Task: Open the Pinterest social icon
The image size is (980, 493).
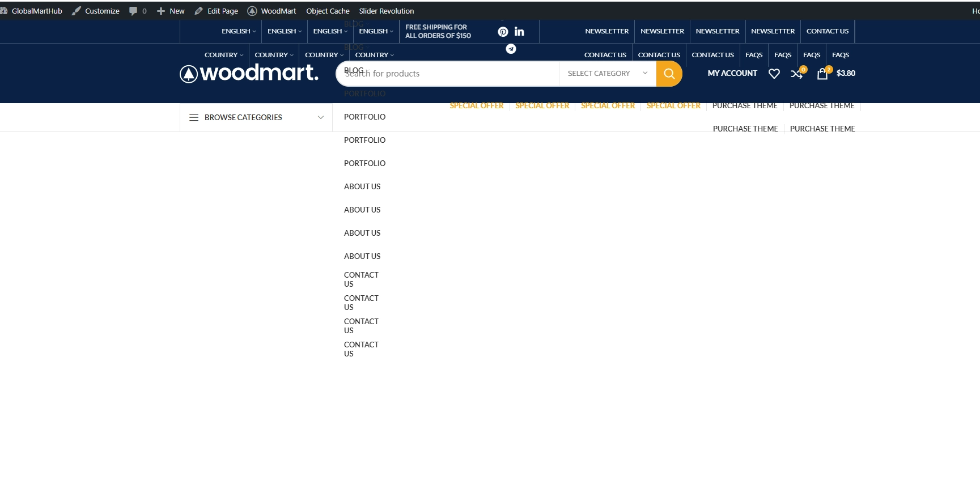Action: point(503,32)
